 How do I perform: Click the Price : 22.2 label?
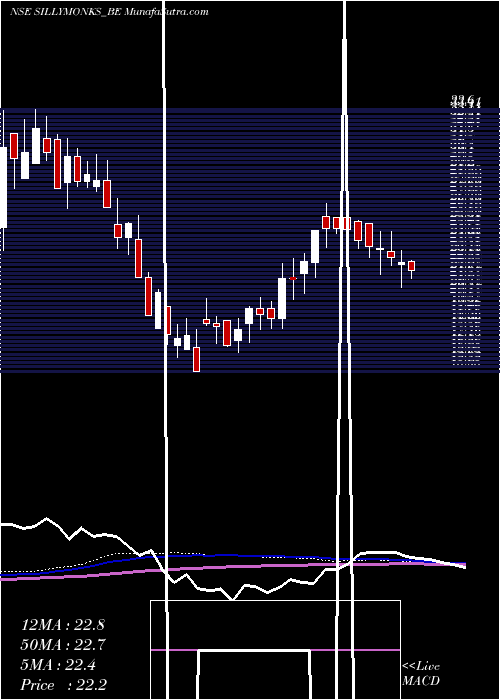click(64, 685)
